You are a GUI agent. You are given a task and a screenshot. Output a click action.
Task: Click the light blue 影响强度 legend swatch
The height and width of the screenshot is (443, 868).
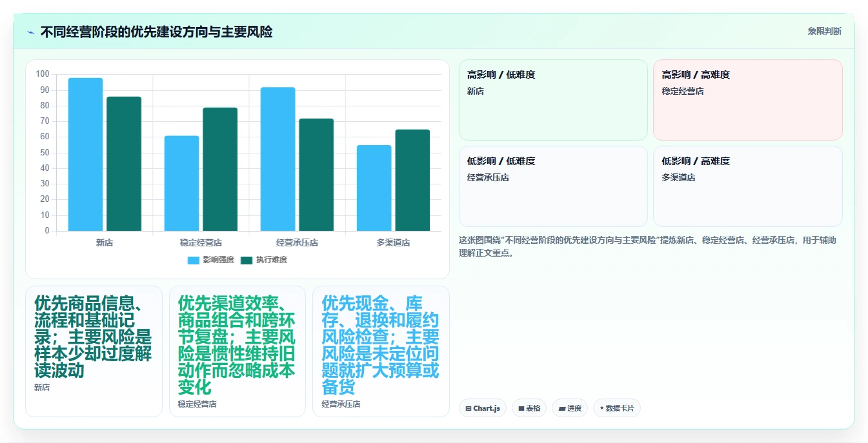coord(194,261)
